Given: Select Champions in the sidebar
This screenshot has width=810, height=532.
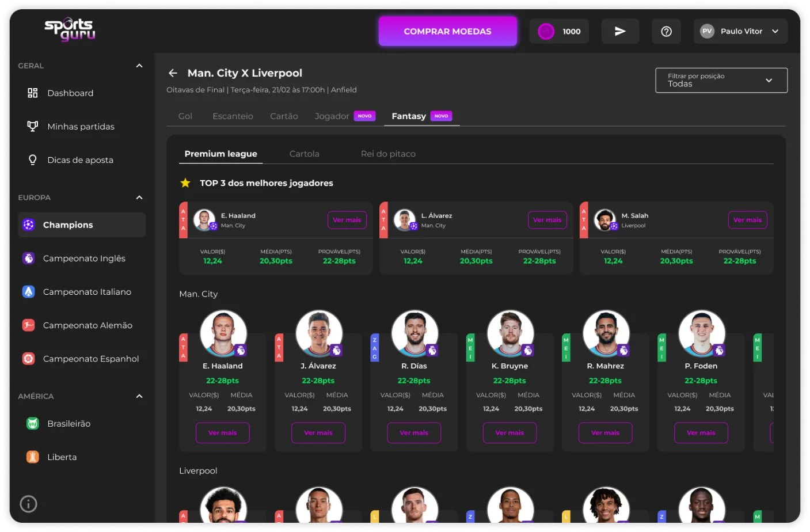Looking at the screenshot, I should coord(82,225).
